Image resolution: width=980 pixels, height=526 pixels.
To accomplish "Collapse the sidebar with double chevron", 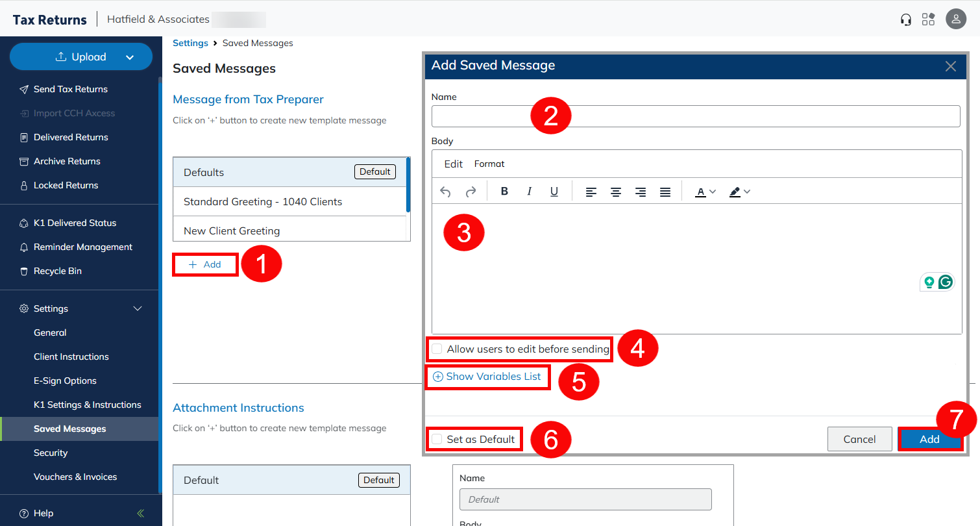I will 141,513.
